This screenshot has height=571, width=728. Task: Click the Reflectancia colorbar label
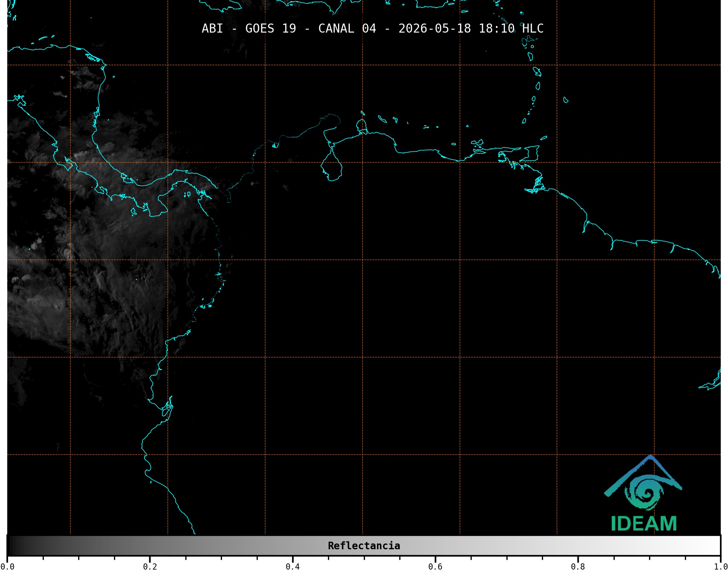pos(364,546)
